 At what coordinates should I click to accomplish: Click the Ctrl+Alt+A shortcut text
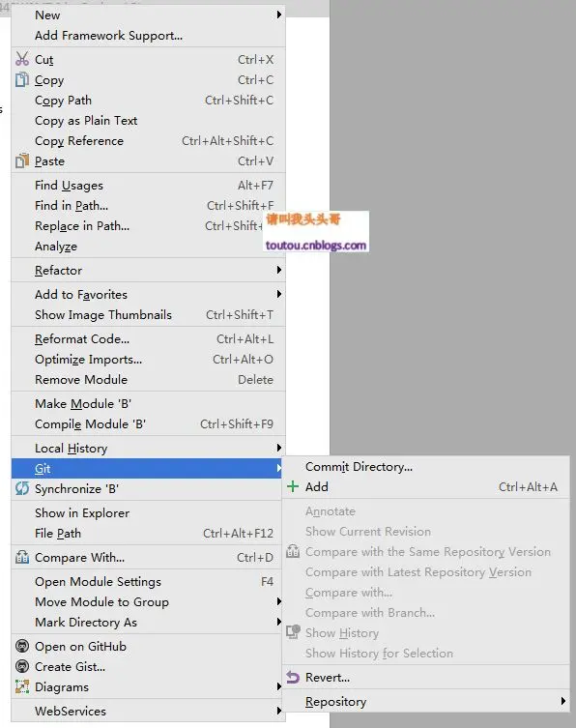(528, 486)
